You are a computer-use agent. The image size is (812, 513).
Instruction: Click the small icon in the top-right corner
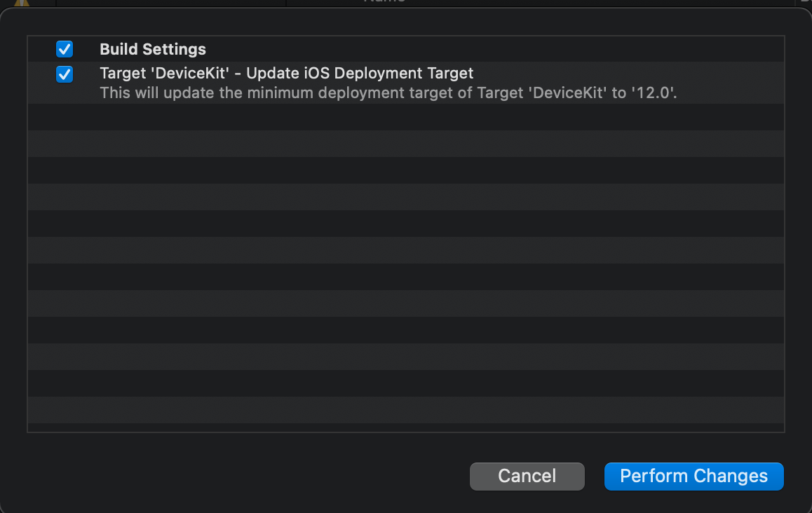coord(805,3)
